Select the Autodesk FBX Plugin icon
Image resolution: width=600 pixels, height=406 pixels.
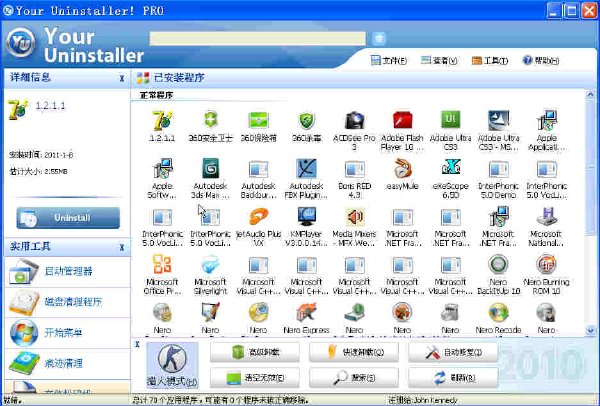click(307, 168)
